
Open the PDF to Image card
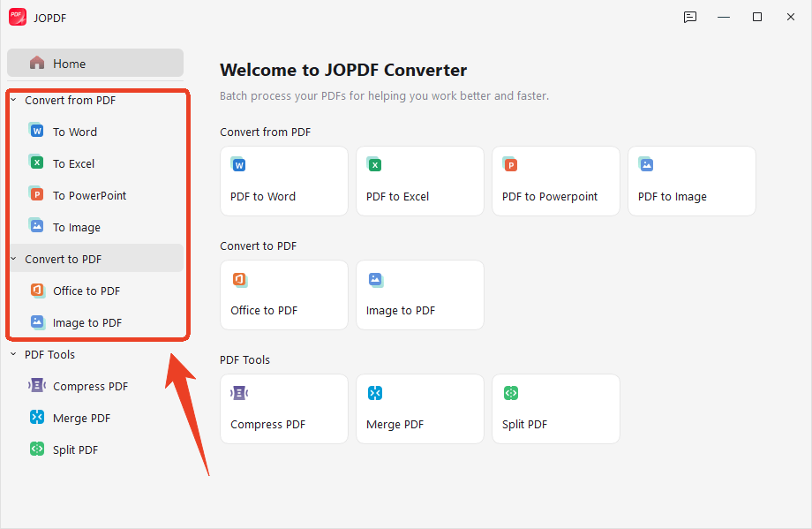coord(692,181)
